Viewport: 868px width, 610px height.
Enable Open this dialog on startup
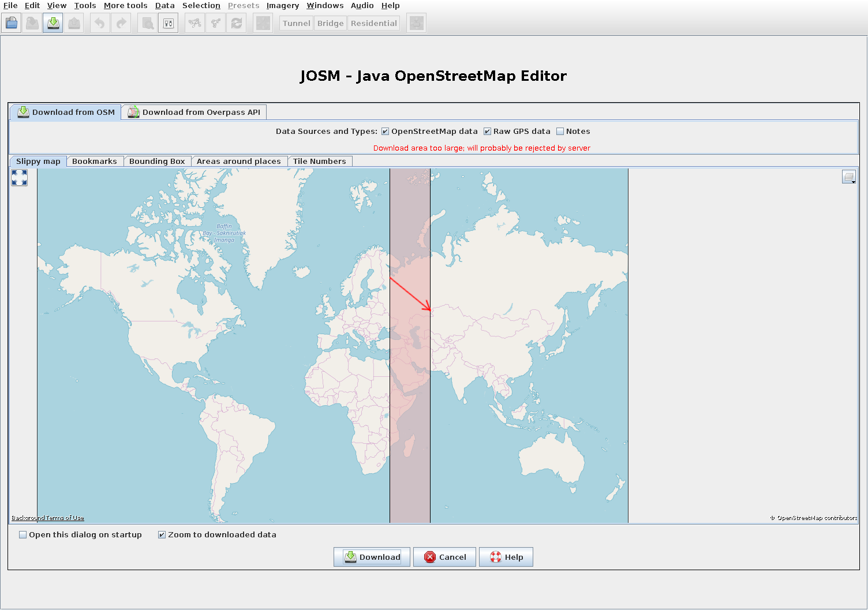tap(23, 535)
